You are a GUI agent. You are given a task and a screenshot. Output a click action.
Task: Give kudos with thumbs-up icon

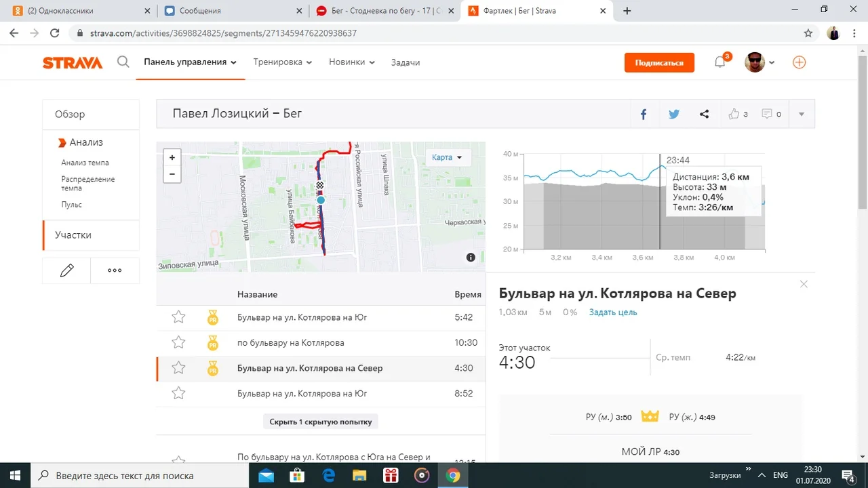click(734, 114)
